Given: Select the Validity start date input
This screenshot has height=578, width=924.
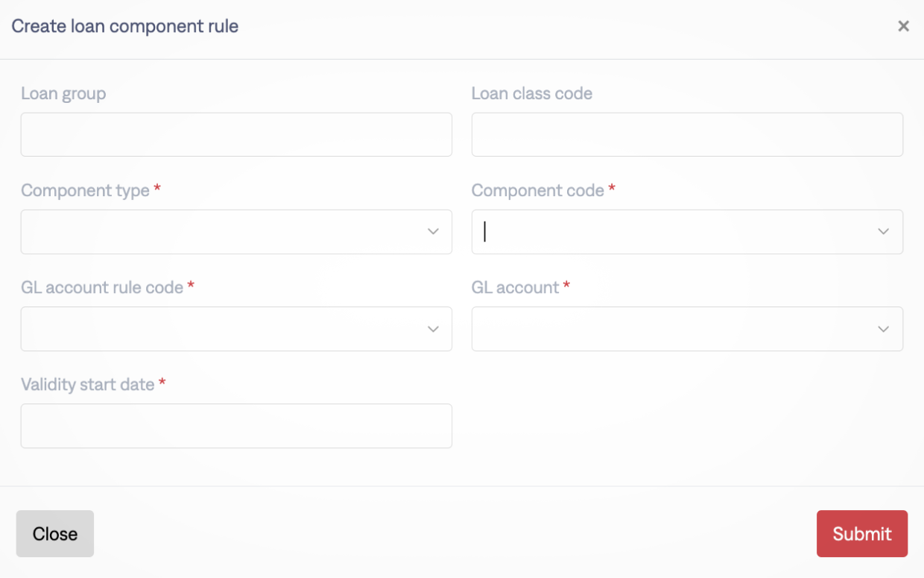Looking at the screenshot, I should pos(236,426).
